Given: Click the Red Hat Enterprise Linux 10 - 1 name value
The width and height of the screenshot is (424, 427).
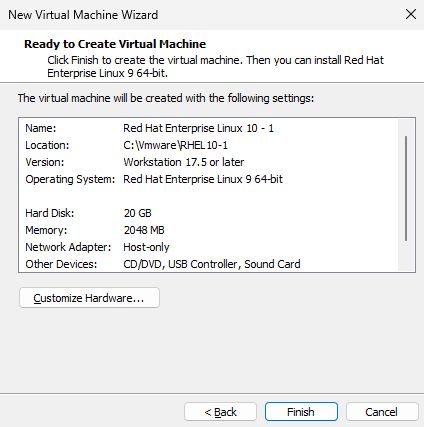Looking at the screenshot, I should click(x=198, y=128).
